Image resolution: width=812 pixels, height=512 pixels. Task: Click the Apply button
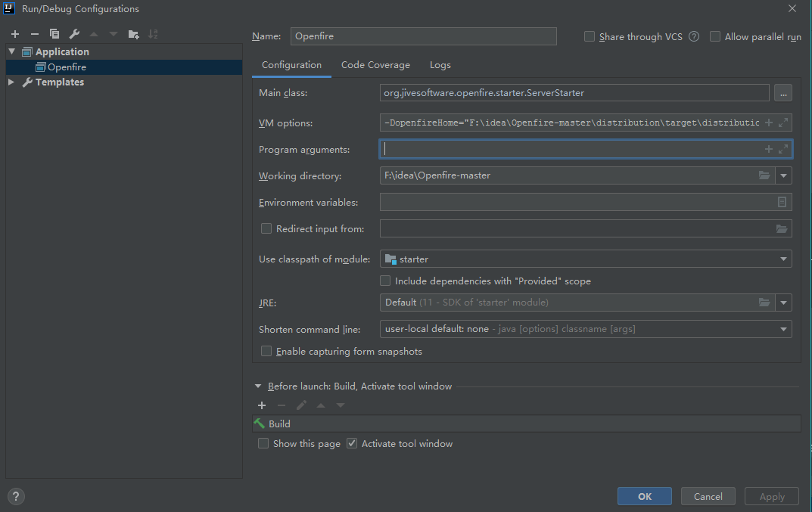point(772,496)
